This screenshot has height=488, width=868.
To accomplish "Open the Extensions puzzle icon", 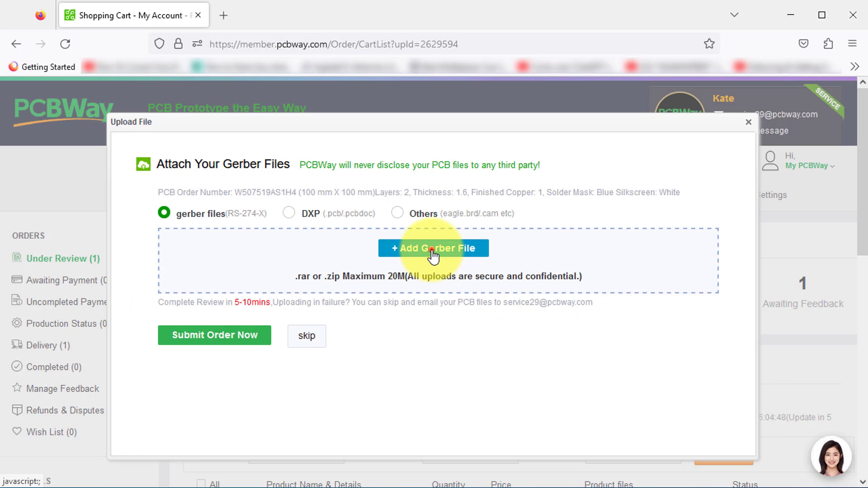I will tap(828, 44).
